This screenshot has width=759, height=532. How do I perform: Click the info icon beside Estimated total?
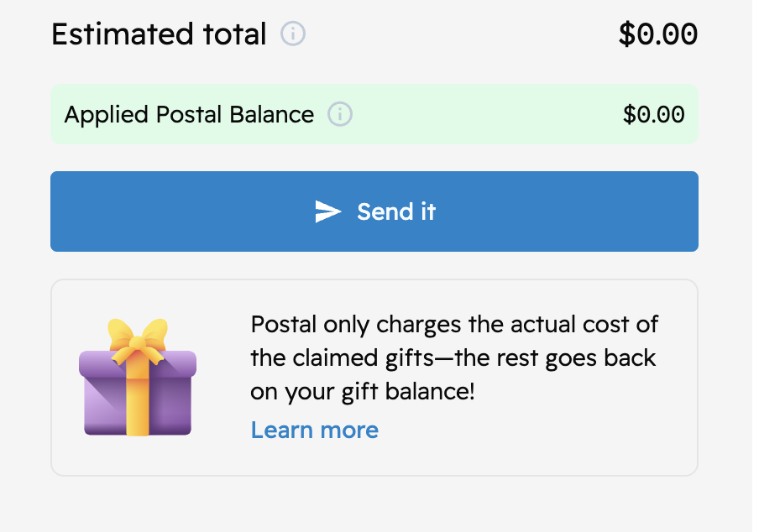(293, 34)
